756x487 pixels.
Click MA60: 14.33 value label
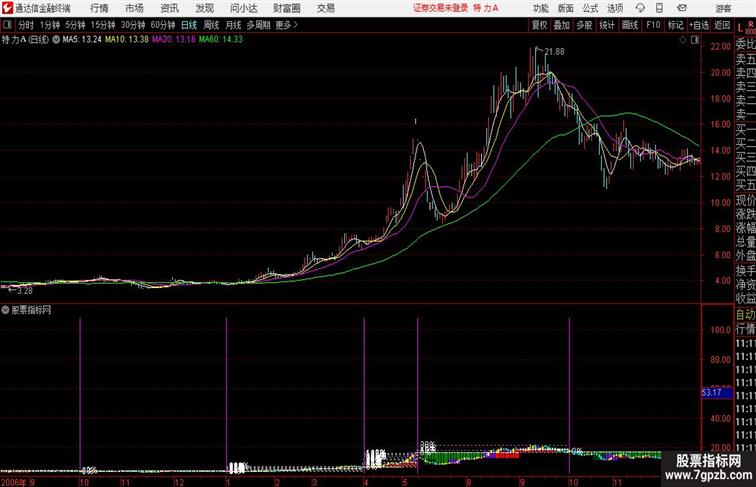click(x=221, y=40)
